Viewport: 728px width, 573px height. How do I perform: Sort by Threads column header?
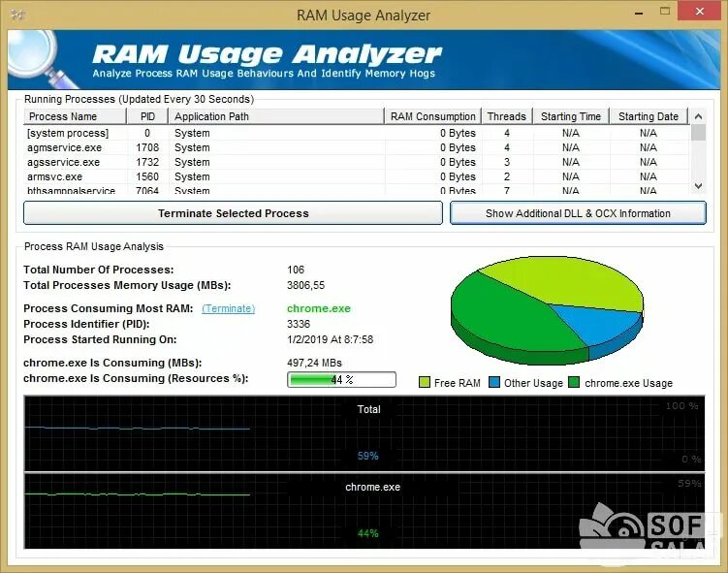point(507,116)
